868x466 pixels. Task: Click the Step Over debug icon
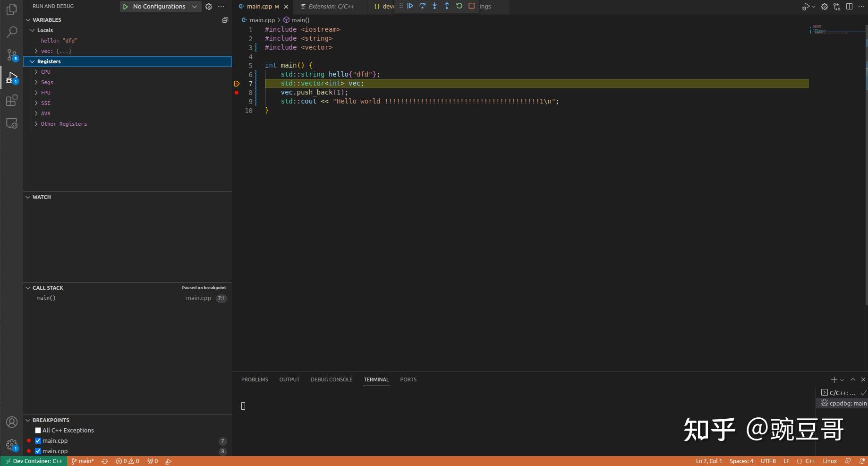[x=422, y=6]
